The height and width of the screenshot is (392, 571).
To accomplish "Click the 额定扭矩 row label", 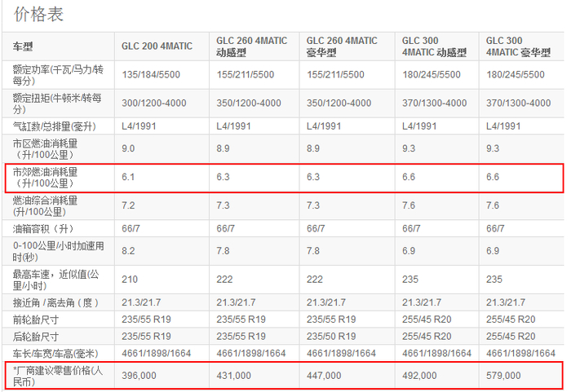I will click(x=57, y=104).
